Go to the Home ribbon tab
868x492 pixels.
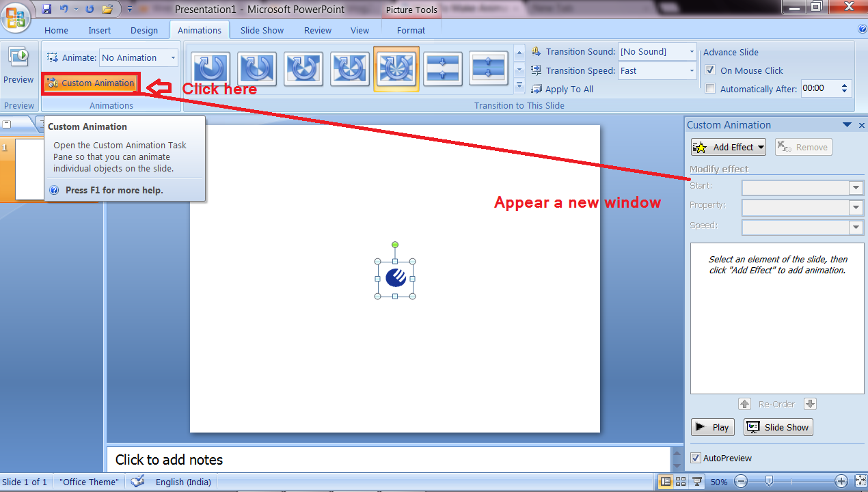click(56, 30)
